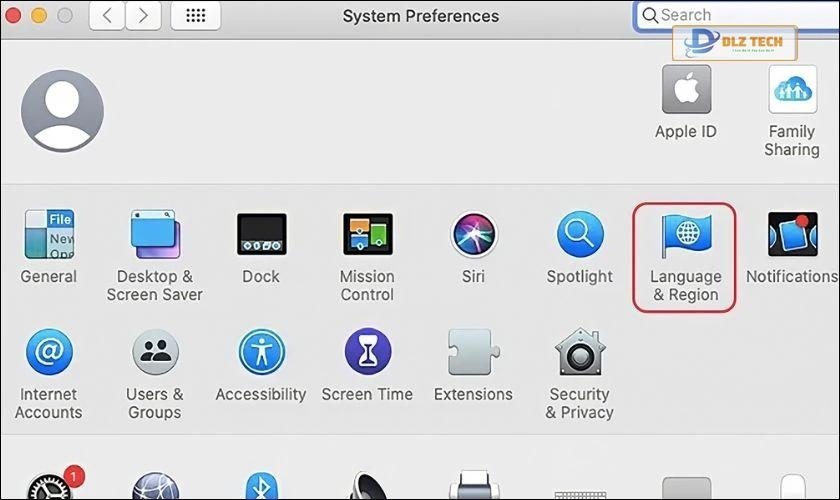840x500 pixels.
Task: Open Apple ID settings
Action: point(686,102)
